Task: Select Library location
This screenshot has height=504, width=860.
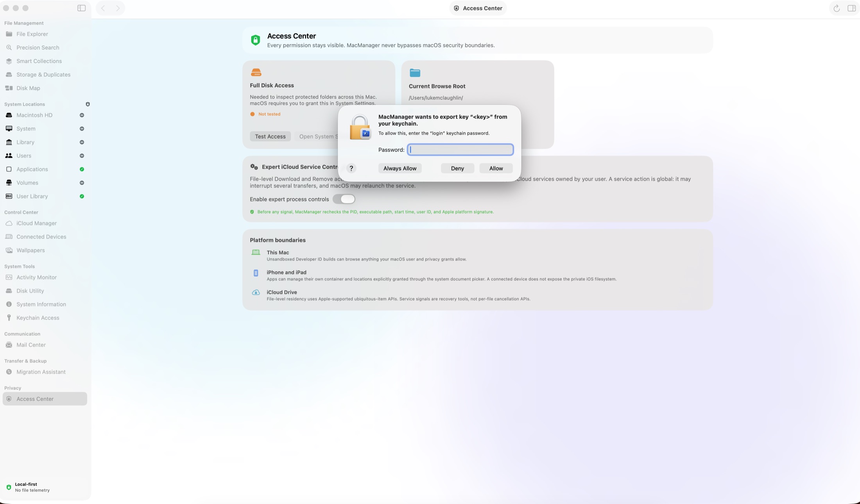Action: tap(45, 142)
